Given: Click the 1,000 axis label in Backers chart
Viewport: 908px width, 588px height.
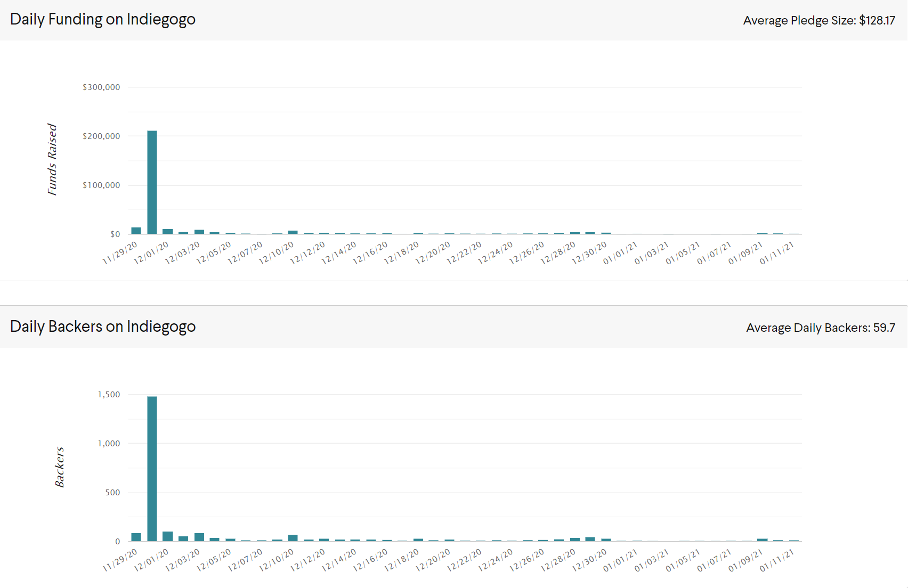Looking at the screenshot, I should coord(109,443).
